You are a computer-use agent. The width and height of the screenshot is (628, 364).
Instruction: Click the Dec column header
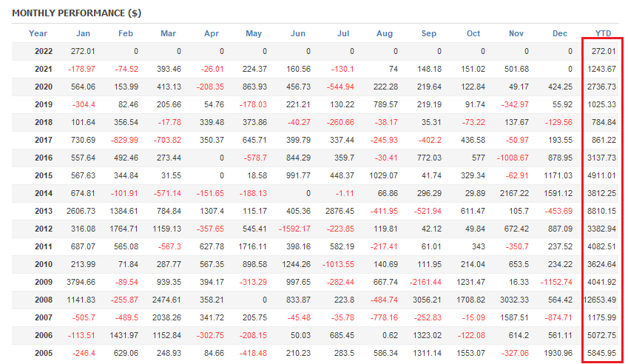[x=559, y=33]
